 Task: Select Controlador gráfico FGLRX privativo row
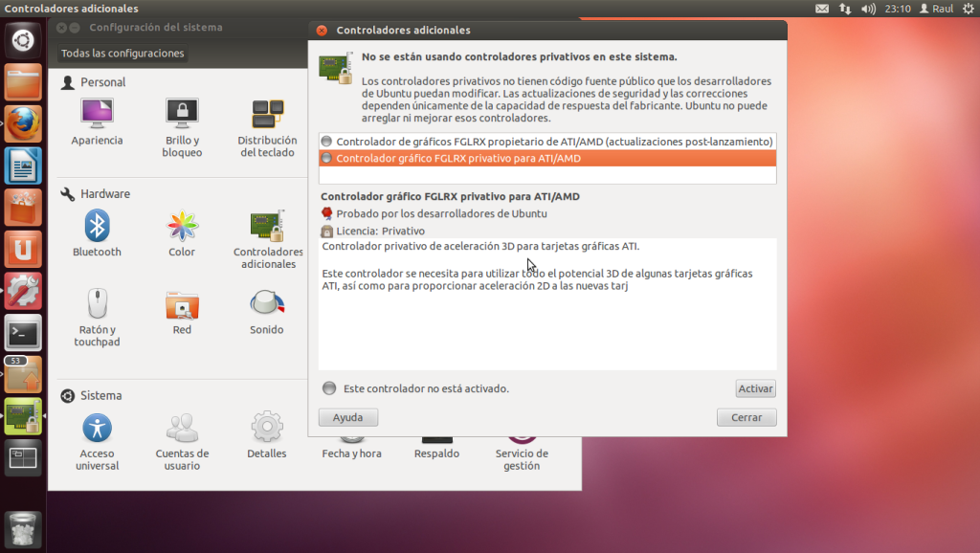click(547, 158)
